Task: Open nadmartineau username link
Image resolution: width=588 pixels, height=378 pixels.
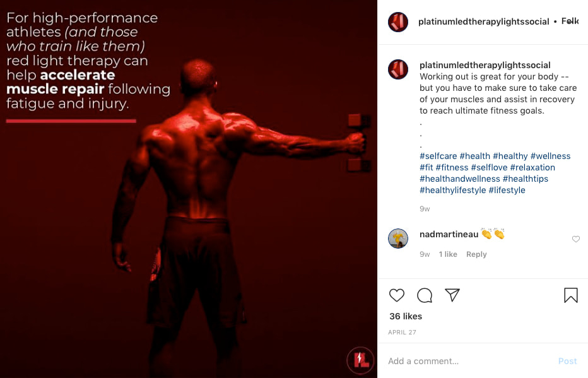Action: click(449, 234)
